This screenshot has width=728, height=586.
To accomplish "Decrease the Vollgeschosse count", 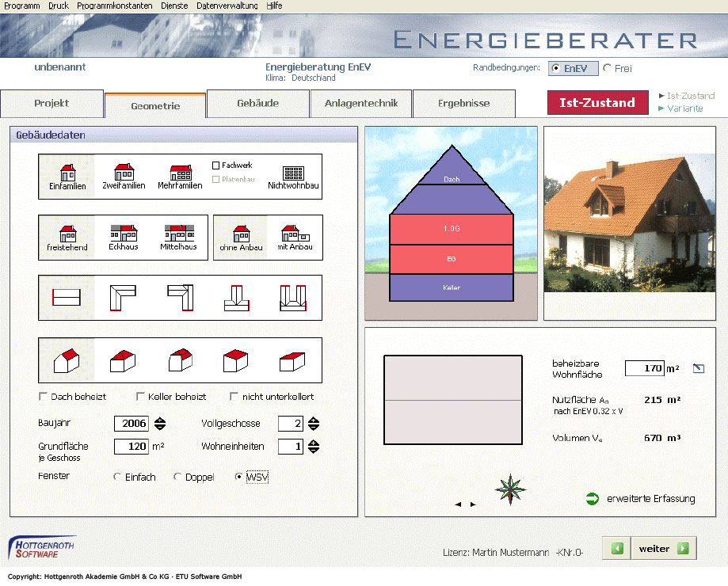I will [314, 426].
